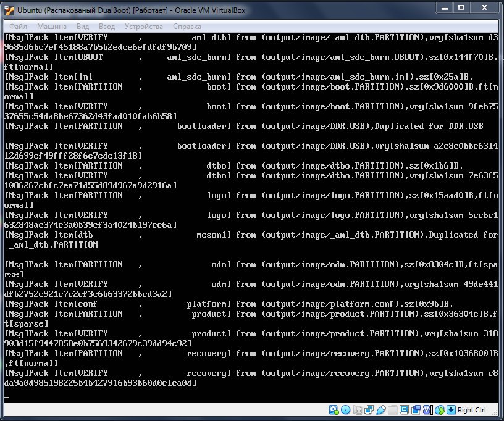Viewport: 504px width, 421px height.
Task: Open the shared folders indicator icon
Action: [x=392, y=409]
